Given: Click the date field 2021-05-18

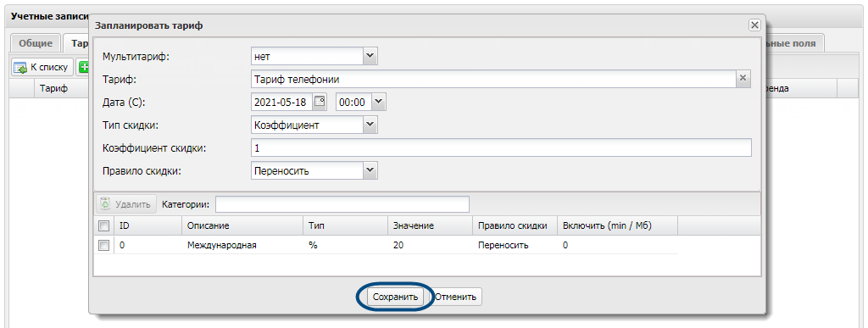Looking at the screenshot, I should click(281, 102).
